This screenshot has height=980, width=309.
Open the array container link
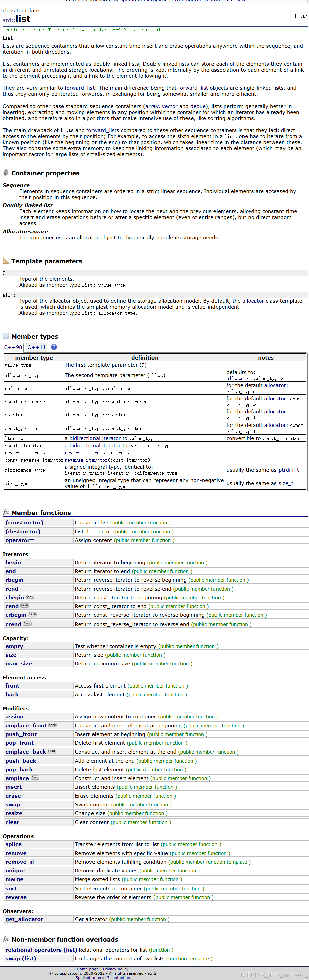click(152, 106)
